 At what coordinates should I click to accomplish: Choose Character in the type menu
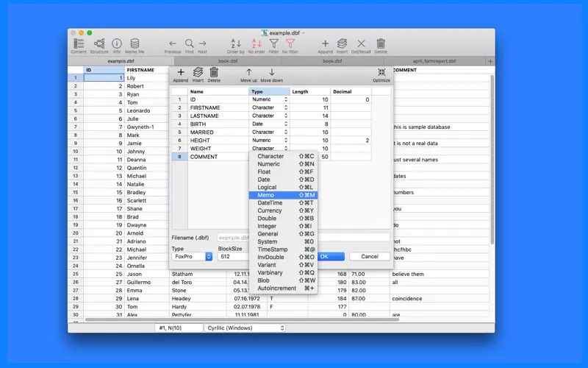[284, 156]
